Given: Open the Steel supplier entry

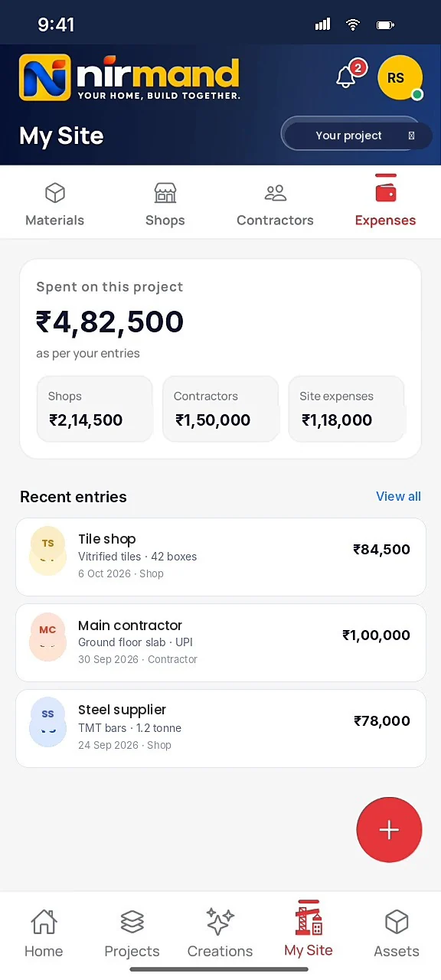Looking at the screenshot, I should (220, 728).
